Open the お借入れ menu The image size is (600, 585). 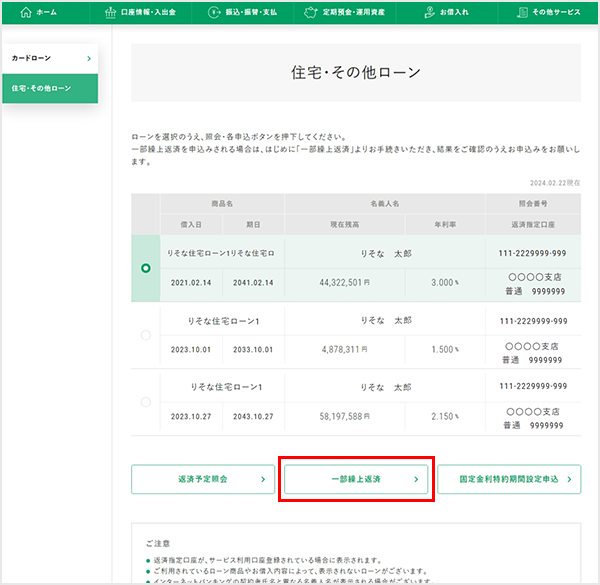coord(446,12)
